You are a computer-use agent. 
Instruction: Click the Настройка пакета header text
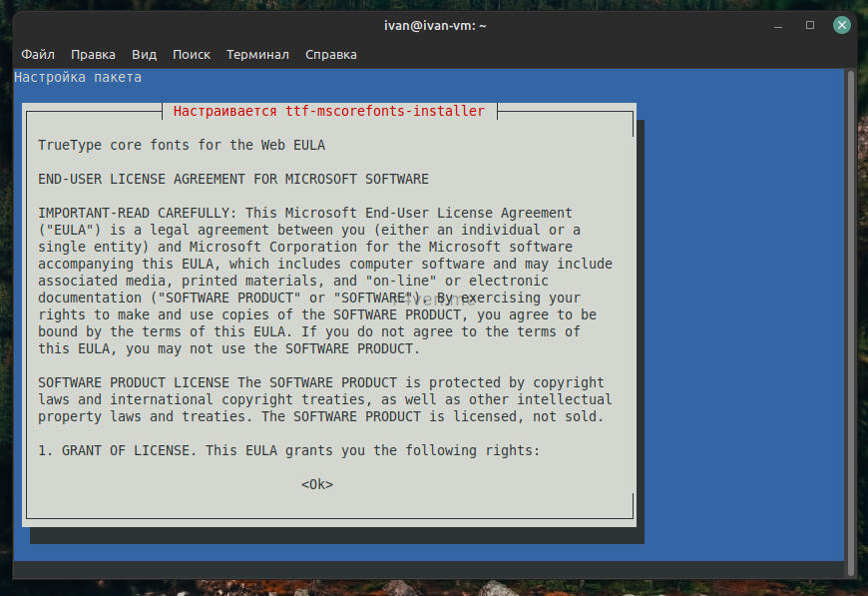point(78,77)
